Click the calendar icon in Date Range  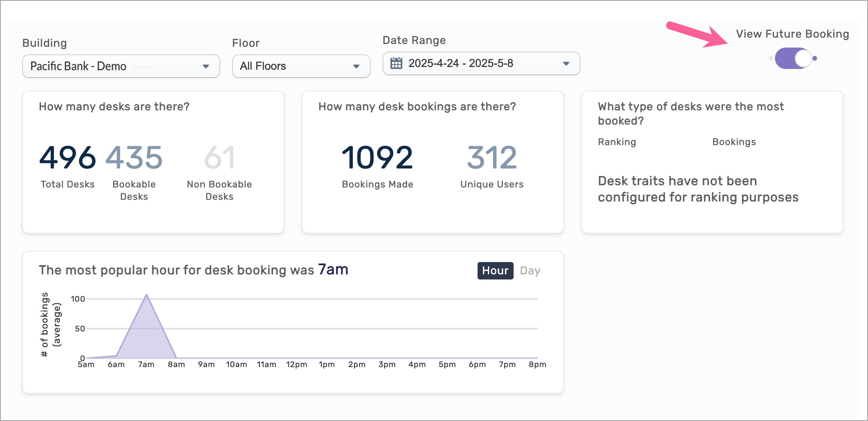click(396, 63)
